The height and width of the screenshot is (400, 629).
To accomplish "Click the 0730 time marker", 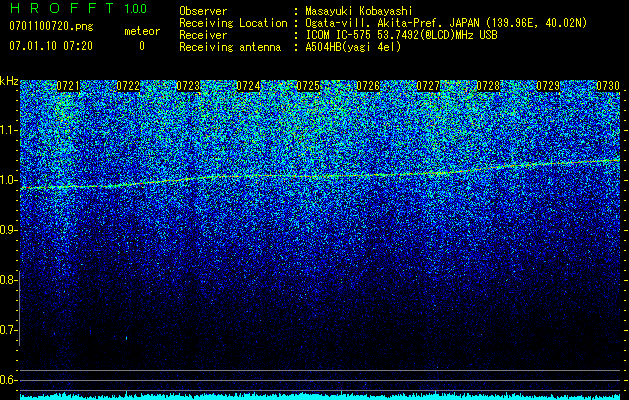I will [x=608, y=86].
